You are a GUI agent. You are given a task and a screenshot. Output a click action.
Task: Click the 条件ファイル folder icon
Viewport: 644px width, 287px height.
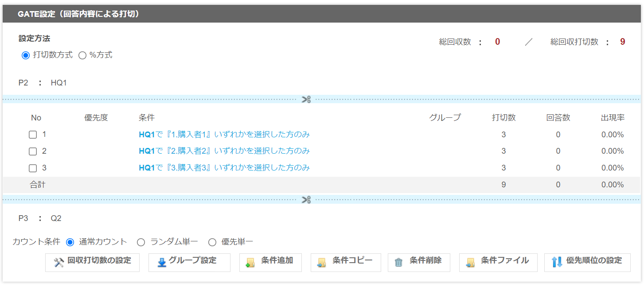[x=470, y=263]
